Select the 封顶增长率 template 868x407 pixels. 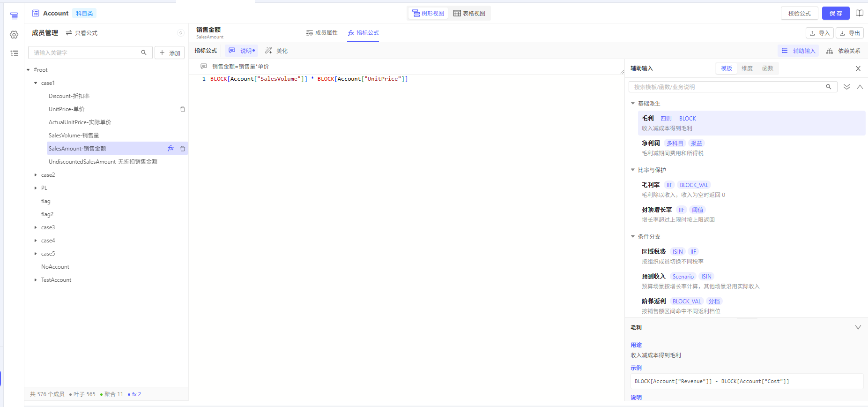[x=751, y=214]
